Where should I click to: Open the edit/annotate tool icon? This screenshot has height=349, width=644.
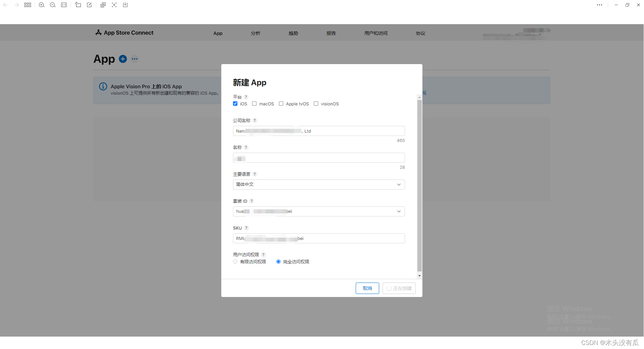coord(89,5)
